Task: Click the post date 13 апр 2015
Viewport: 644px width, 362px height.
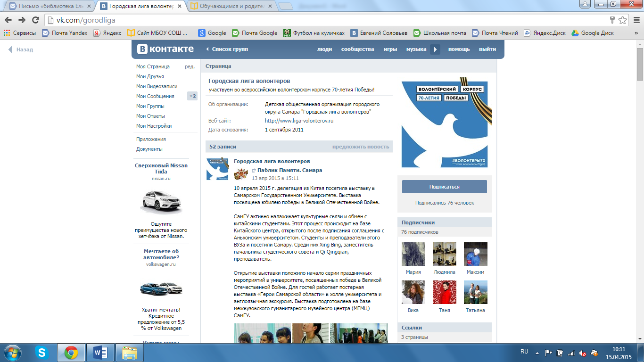Action: pyautogui.click(x=275, y=178)
